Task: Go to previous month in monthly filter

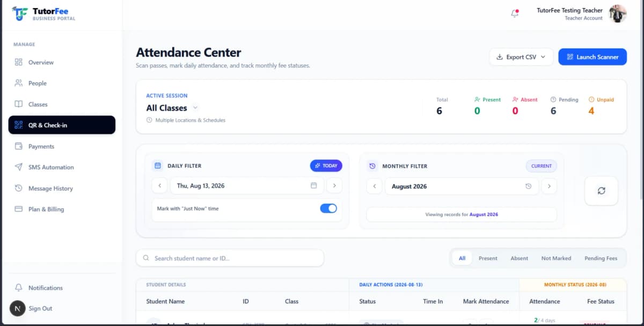Action: point(375,186)
